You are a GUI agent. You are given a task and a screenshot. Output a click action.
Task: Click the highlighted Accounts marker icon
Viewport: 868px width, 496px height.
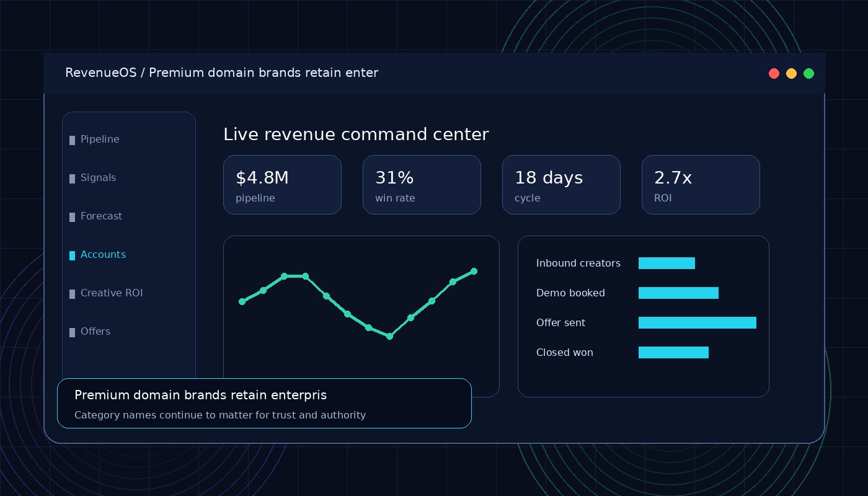tap(72, 255)
